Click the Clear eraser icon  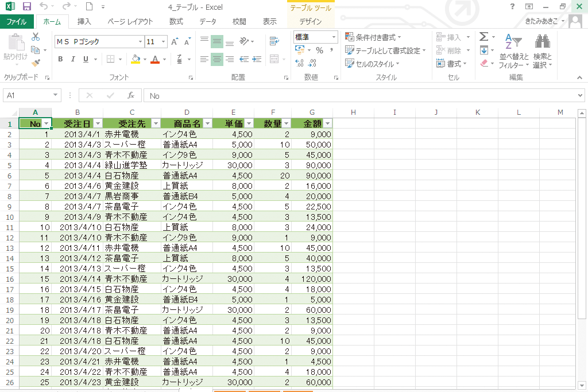(484, 63)
